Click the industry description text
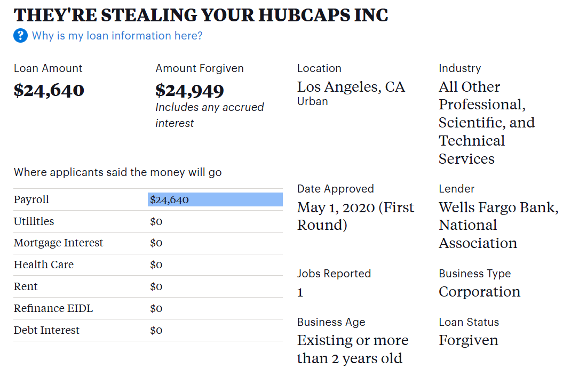This screenshot has height=392, width=579. (486, 123)
